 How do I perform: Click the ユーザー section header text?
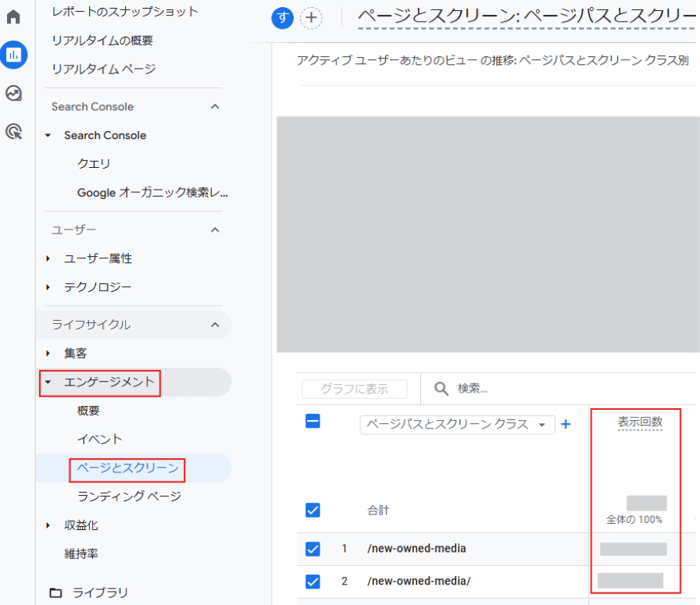[73, 230]
